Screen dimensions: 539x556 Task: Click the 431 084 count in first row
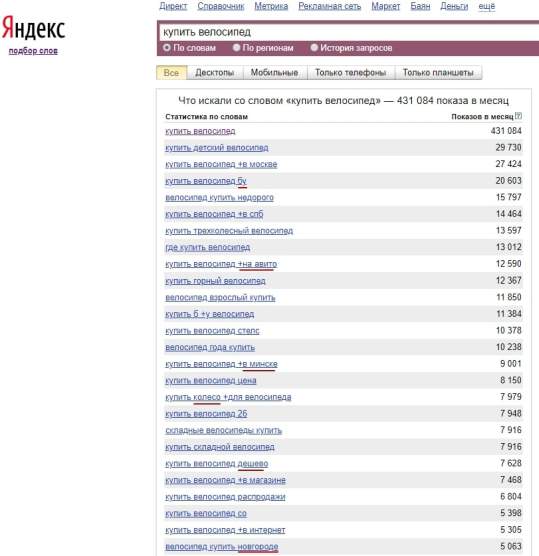(506, 131)
